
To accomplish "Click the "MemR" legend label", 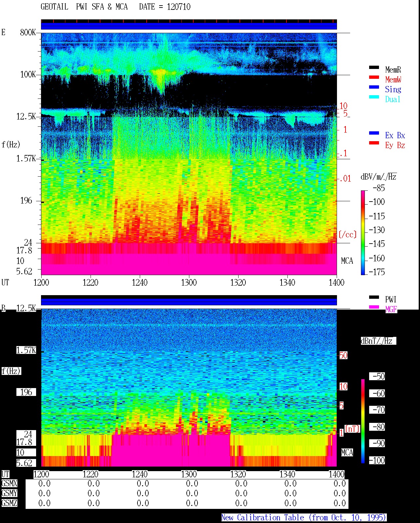I will click(x=393, y=70).
